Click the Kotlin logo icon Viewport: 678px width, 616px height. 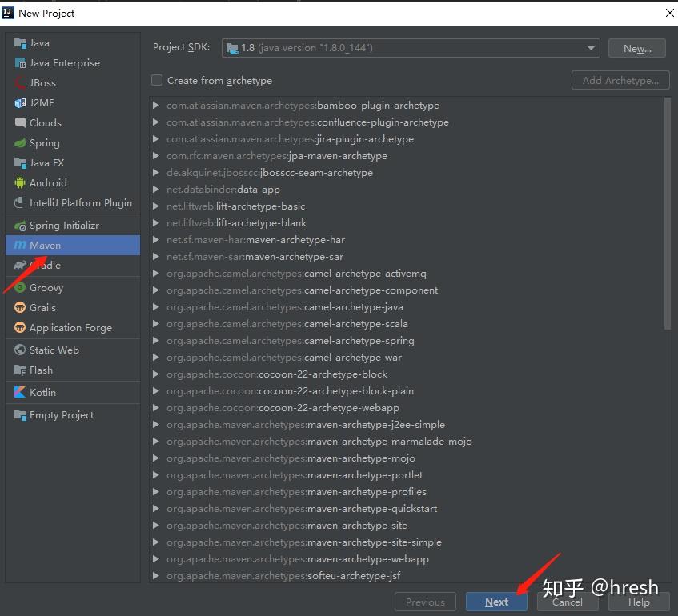[x=20, y=393]
